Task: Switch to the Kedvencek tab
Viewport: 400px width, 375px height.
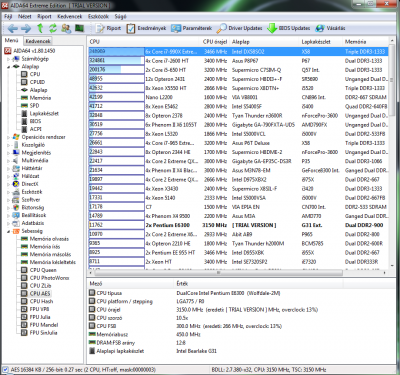Action: click(38, 41)
